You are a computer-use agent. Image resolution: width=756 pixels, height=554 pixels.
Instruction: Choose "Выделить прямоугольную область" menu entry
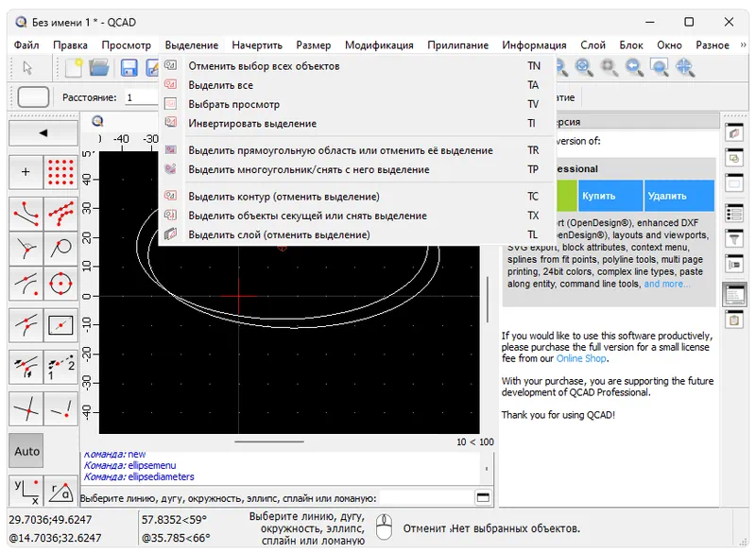357,150
